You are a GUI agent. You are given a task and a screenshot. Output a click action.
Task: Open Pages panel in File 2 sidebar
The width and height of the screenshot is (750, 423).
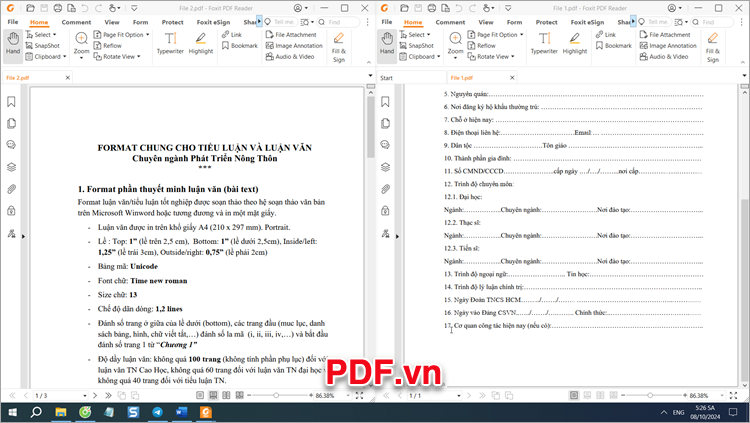(x=11, y=123)
